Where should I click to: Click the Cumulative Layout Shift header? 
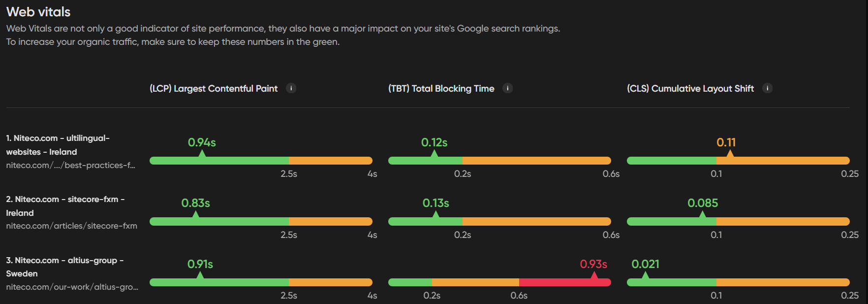click(690, 88)
